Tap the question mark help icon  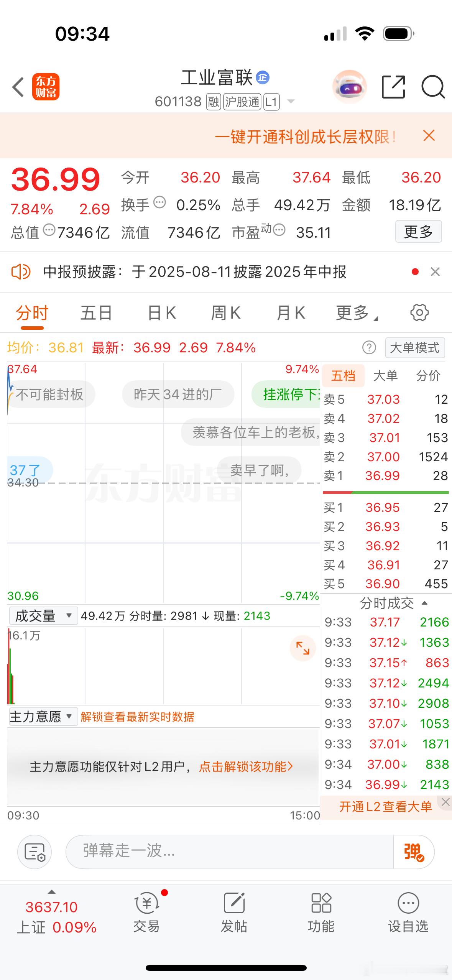[369, 348]
